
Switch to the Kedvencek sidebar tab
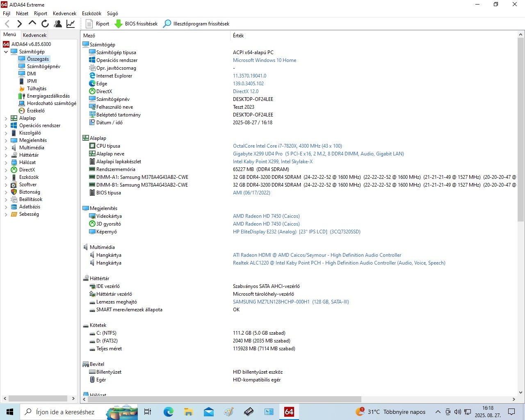click(34, 35)
